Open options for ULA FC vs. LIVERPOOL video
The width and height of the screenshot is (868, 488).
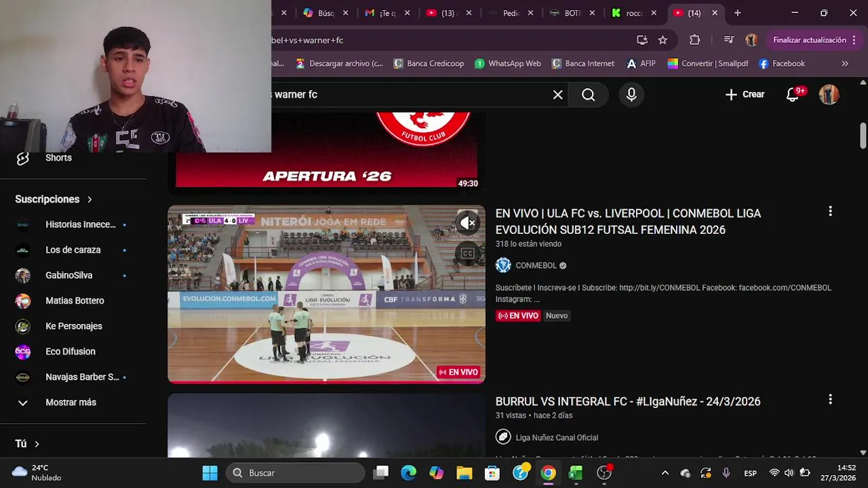[830, 211]
